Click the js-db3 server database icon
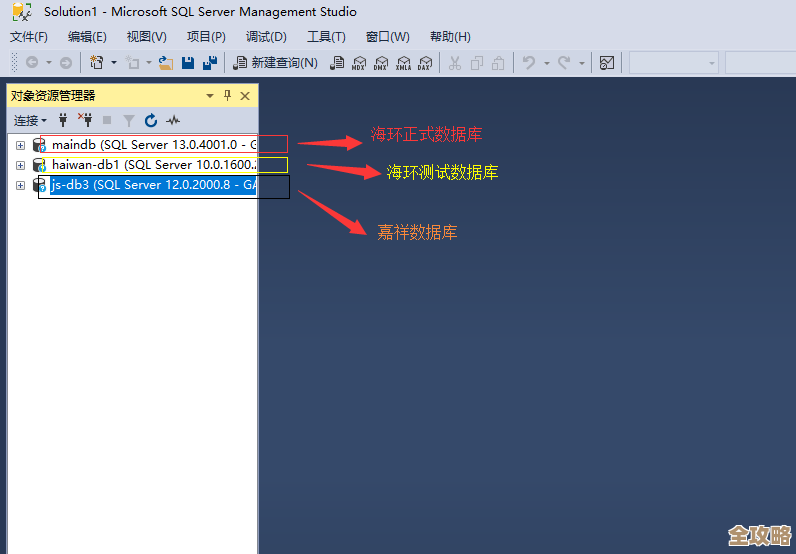This screenshot has height=554, width=796. [40, 185]
